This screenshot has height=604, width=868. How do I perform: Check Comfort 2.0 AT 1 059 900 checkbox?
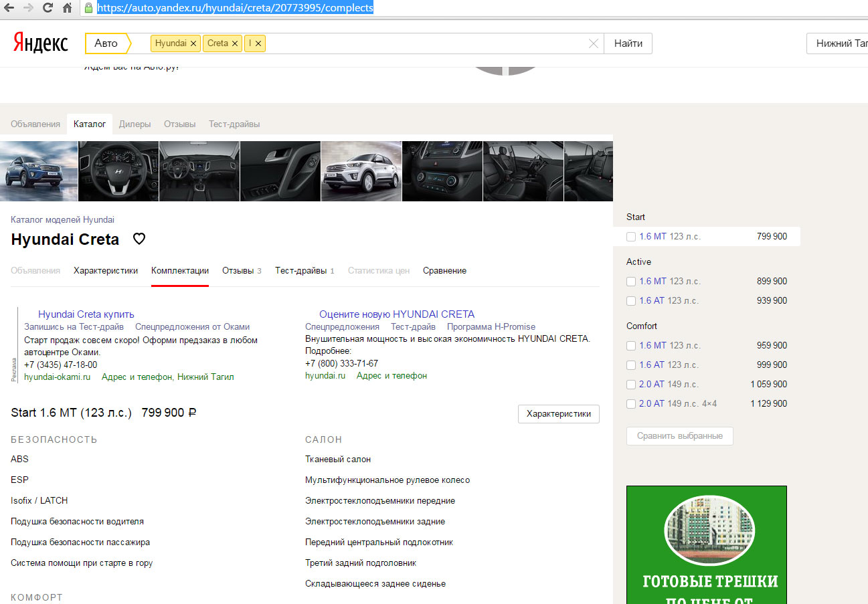(631, 385)
